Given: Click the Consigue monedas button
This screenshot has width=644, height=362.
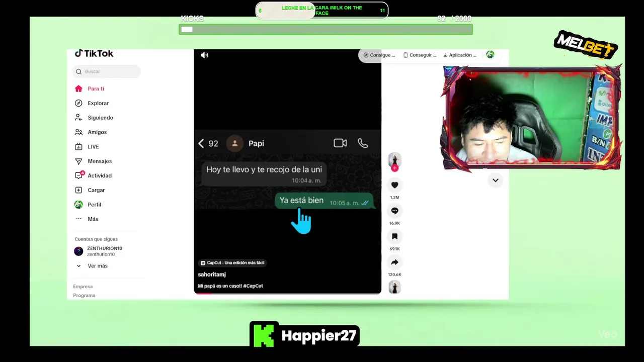Looking at the screenshot, I should (379, 55).
